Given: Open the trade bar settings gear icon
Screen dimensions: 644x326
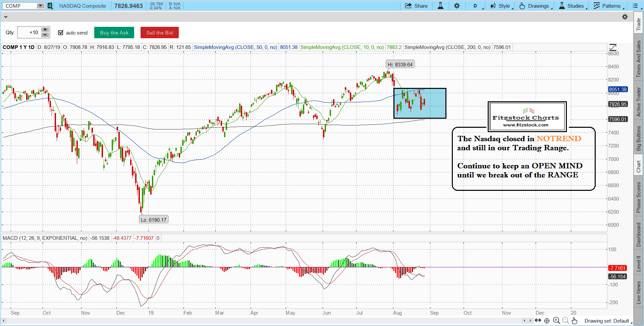Looking at the screenshot, I should pos(625,17).
